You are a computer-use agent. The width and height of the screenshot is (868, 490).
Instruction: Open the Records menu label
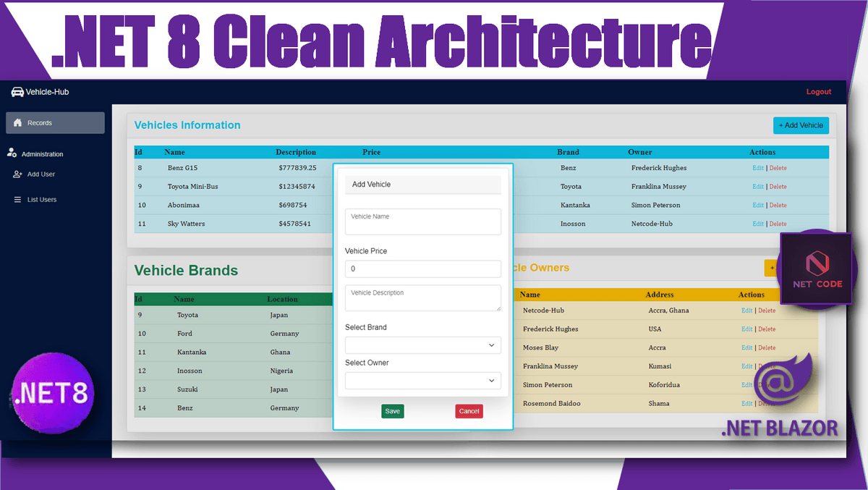(x=40, y=123)
